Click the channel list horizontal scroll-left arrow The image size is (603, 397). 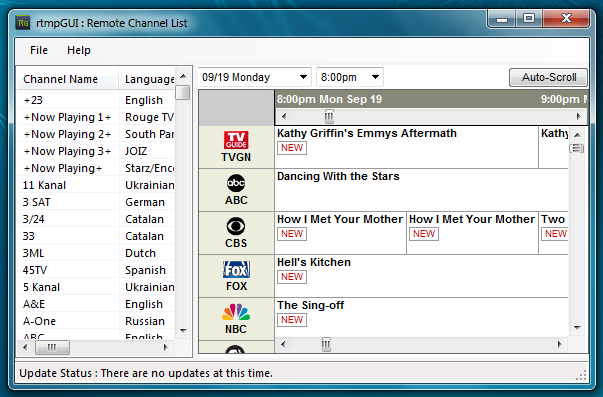coord(25,347)
